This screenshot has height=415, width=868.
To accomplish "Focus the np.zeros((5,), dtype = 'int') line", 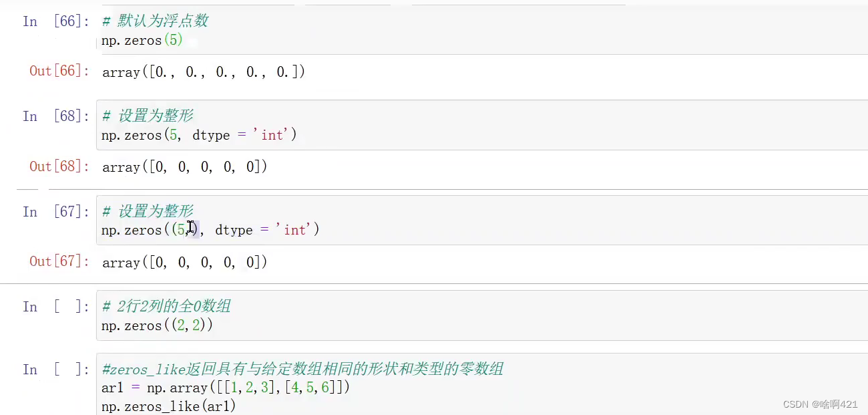I will [x=211, y=230].
